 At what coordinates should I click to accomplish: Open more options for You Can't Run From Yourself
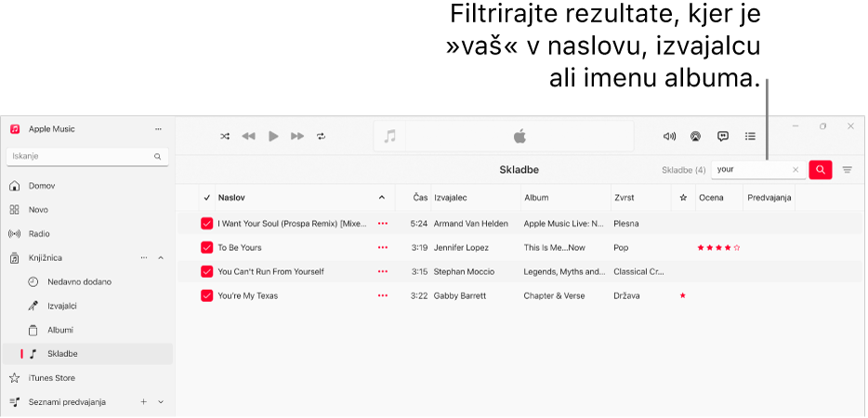(x=383, y=272)
